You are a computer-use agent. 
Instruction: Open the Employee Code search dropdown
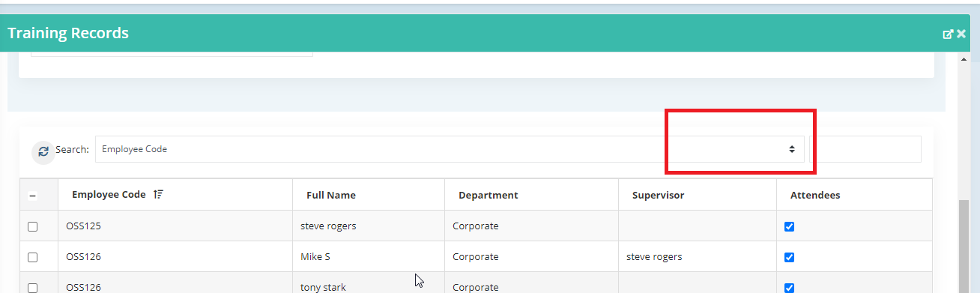(450, 149)
